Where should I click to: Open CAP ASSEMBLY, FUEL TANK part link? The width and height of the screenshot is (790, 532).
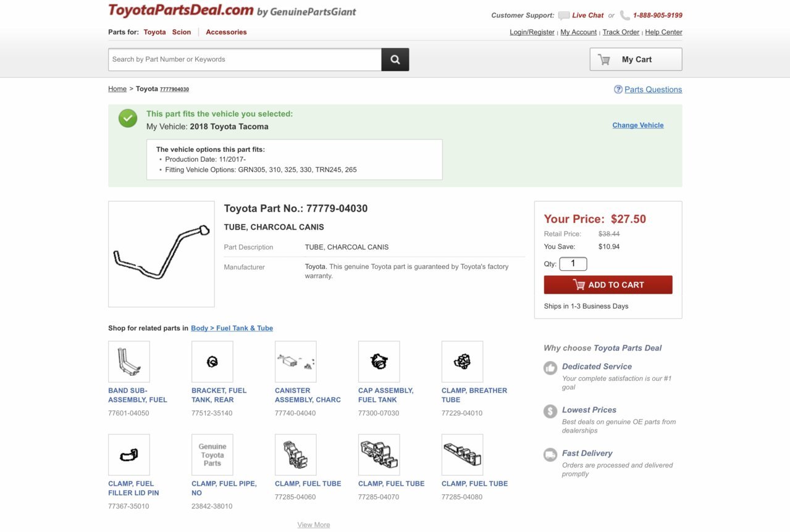386,395
